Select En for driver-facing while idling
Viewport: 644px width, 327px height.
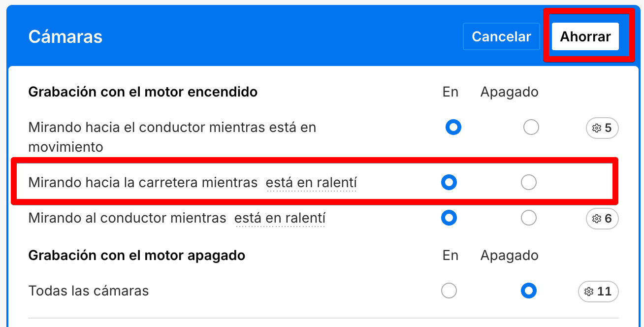click(x=449, y=218)
